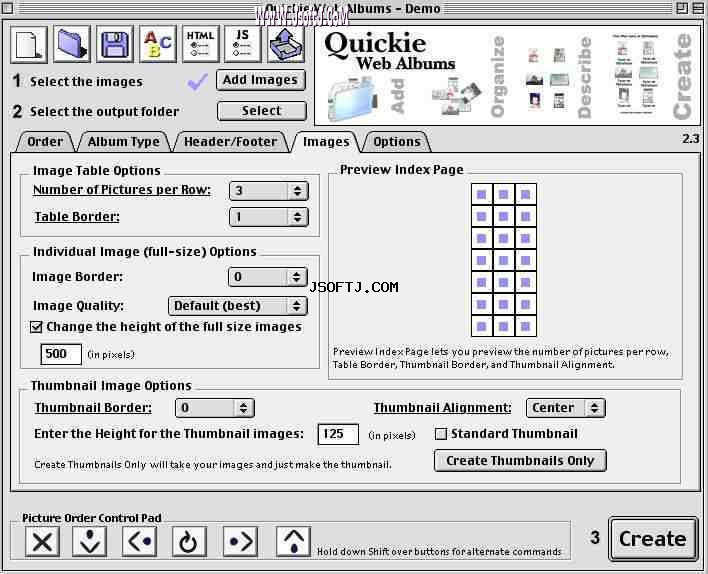This screenshot has height=574, width=708.
Task: Click the JS options toolbar icon
Action: (x=243, y=44)
